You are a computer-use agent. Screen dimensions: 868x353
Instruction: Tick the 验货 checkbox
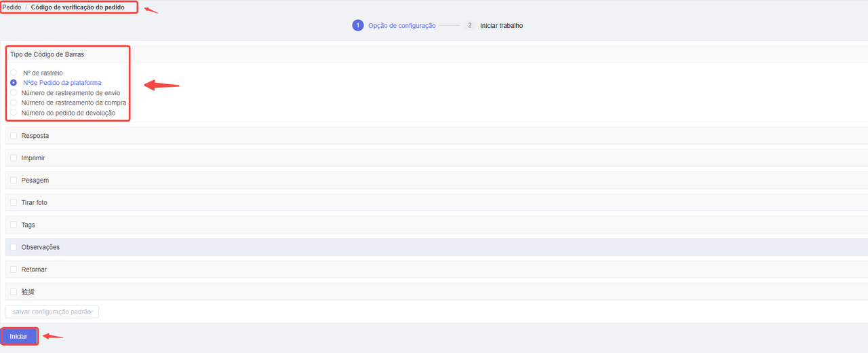click(14, 292)
